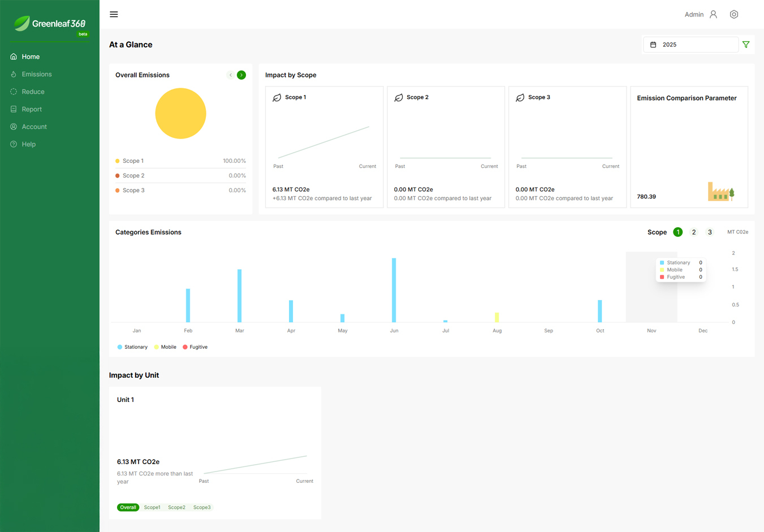Click the yellow Overall Emissions pie chart

click(180, 114)
